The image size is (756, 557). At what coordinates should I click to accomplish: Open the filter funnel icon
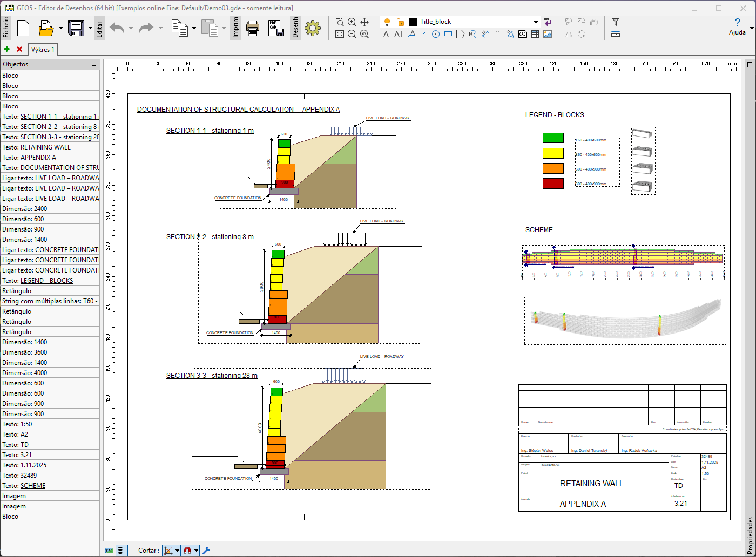point(615,22)
